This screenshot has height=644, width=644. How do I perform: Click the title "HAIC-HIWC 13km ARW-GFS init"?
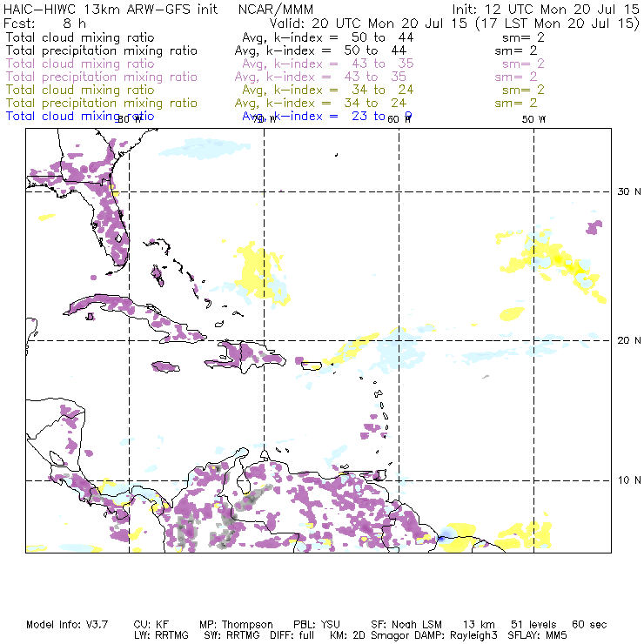pyautogui.click(x=111, y=9)
